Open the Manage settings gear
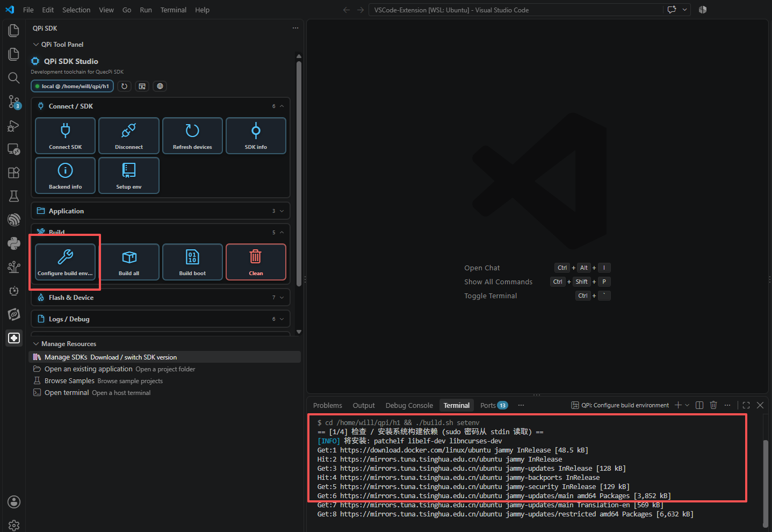 (14, 525)
